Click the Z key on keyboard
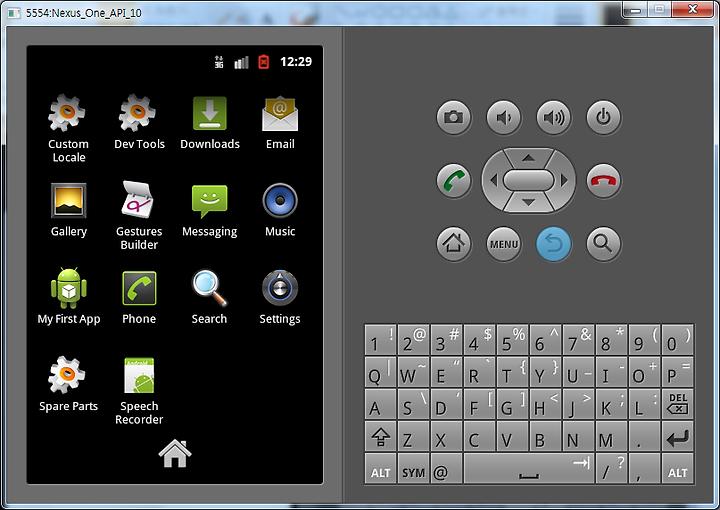The height and width of the screenshot is (510, 720). pos(414,436)
